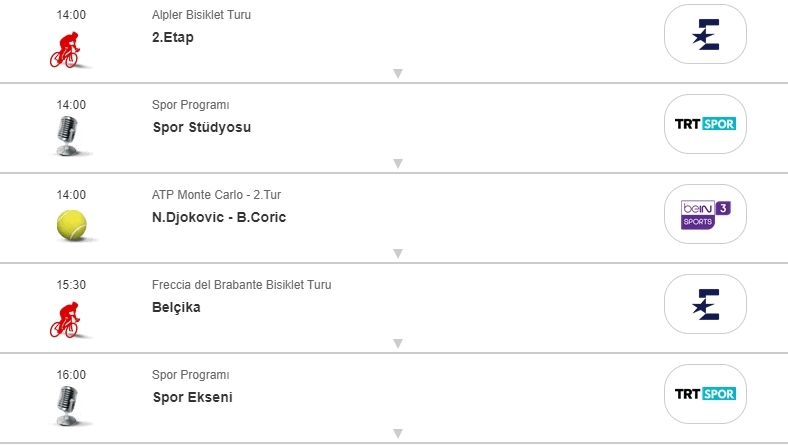Open the 2.Etap event title
Screen dimensions: 788x445
tap(172, 37)
